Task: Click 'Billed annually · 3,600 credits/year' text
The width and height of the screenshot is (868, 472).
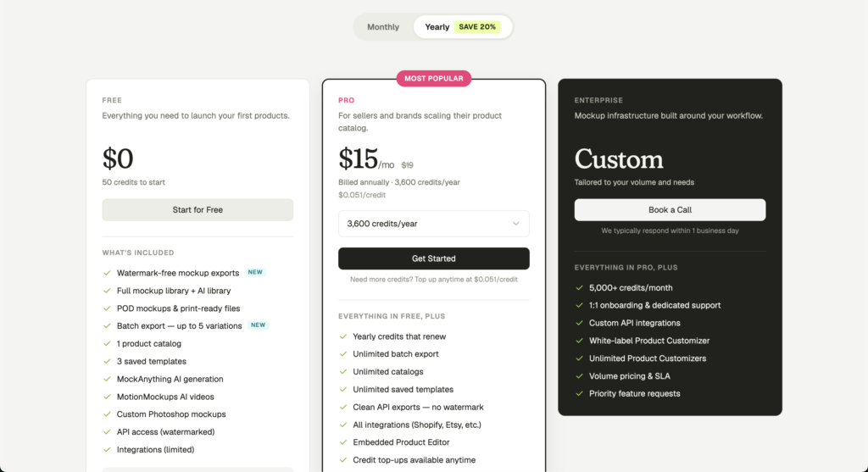Action: (399, 182)
